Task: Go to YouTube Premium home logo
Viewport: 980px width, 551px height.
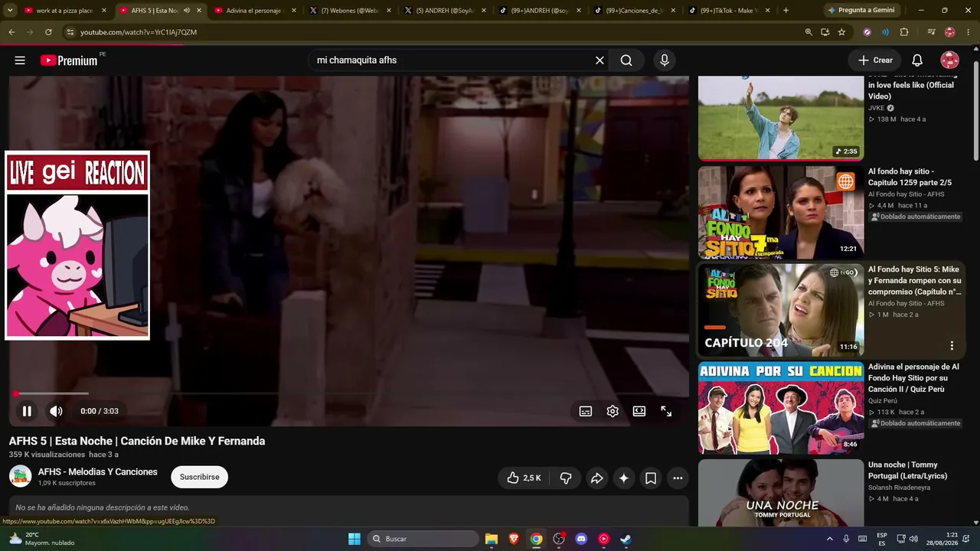Action: tap(70, 60)
